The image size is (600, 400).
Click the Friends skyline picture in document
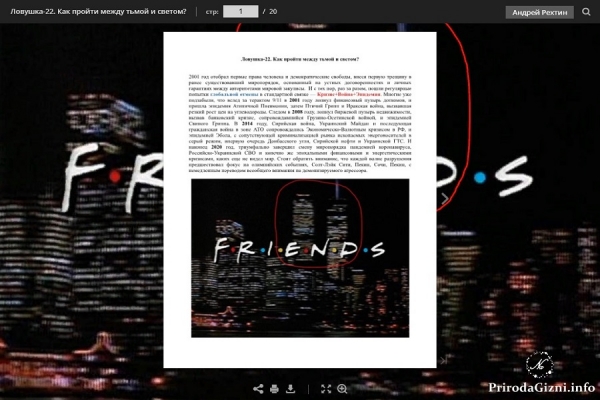click(300, 258)
